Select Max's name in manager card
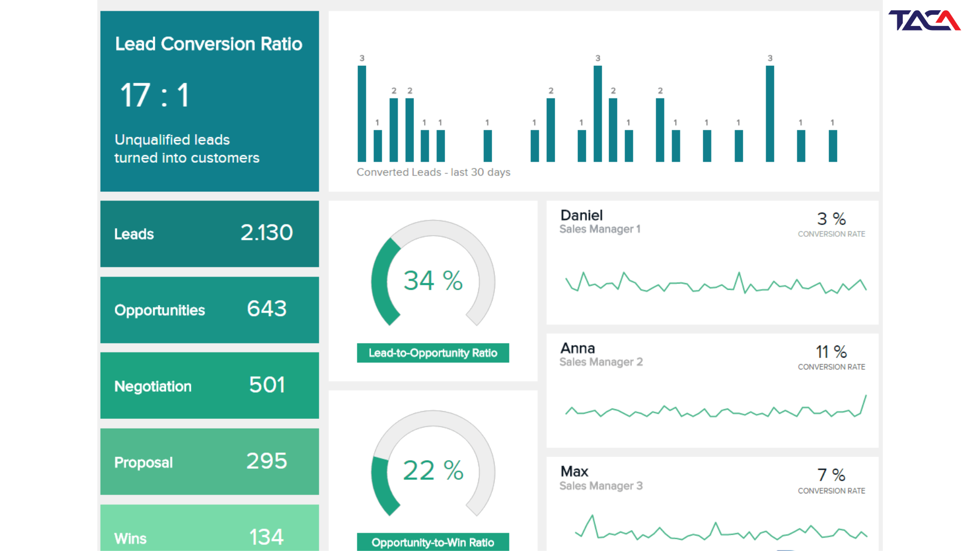 coord(574,471)
